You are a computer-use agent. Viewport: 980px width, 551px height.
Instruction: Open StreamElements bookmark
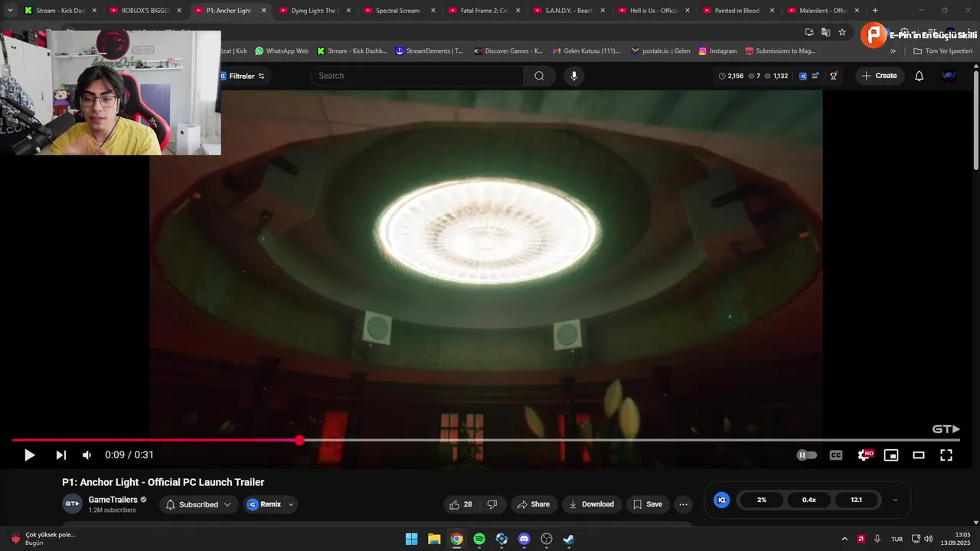(430, 51)
